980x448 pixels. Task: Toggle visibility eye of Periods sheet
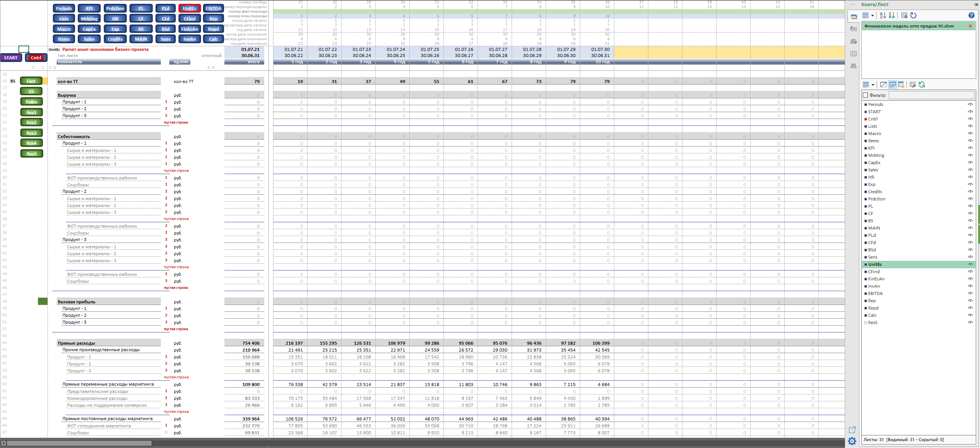tap(970, 104)
